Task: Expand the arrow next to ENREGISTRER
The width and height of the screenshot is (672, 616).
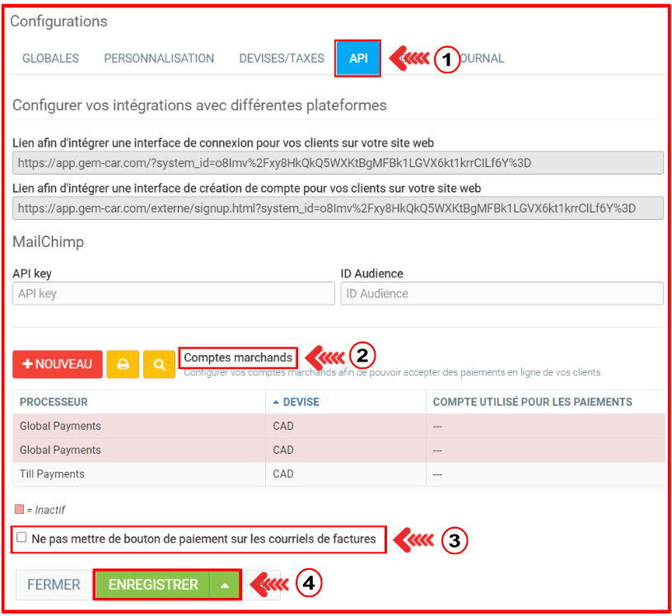Action: [225, 585]
